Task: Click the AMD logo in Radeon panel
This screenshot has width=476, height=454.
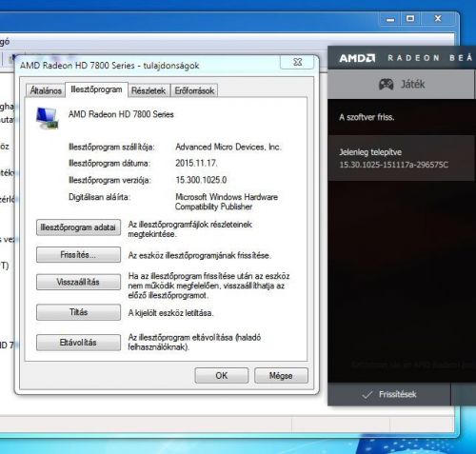Action: (x=357, y=58)
